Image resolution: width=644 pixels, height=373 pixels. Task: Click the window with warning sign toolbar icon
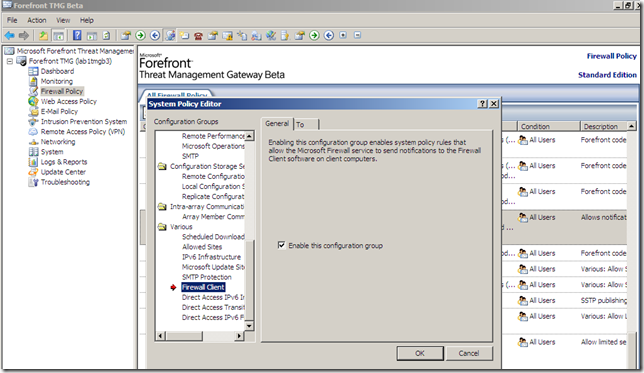point(227,36)
